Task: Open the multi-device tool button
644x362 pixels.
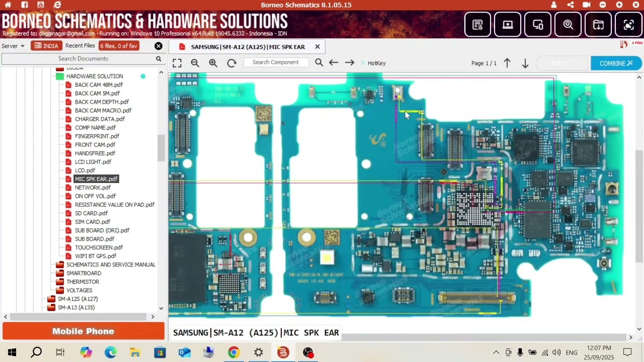Action: coord(538,25)
